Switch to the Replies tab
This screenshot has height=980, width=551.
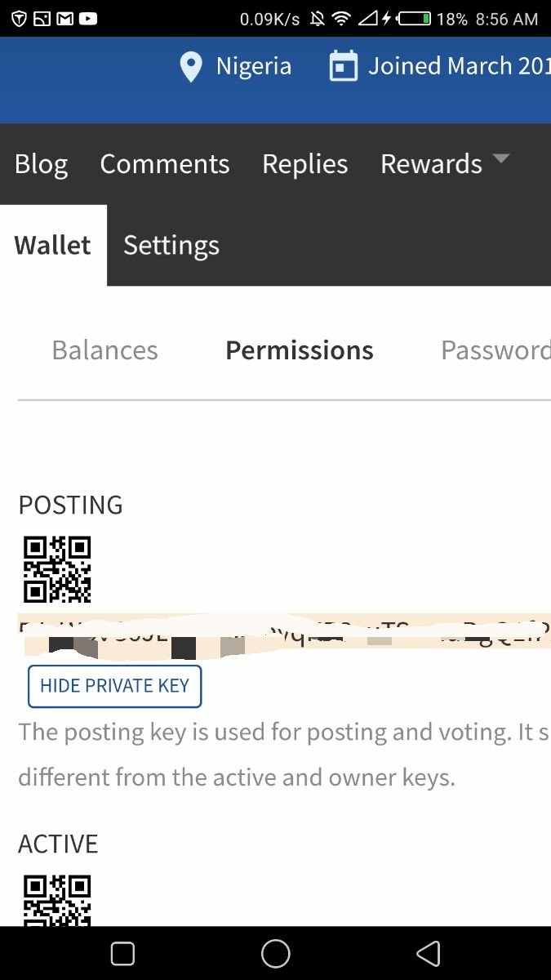305,164
